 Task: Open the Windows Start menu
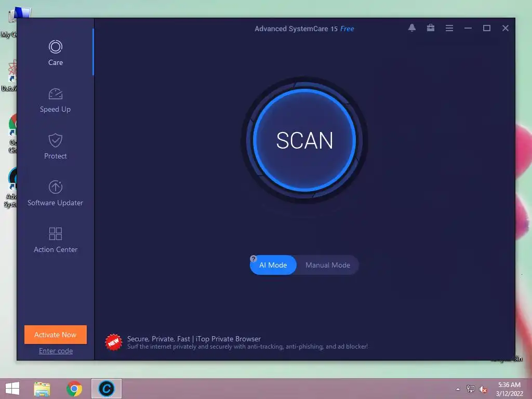click(x=12, y=389)
